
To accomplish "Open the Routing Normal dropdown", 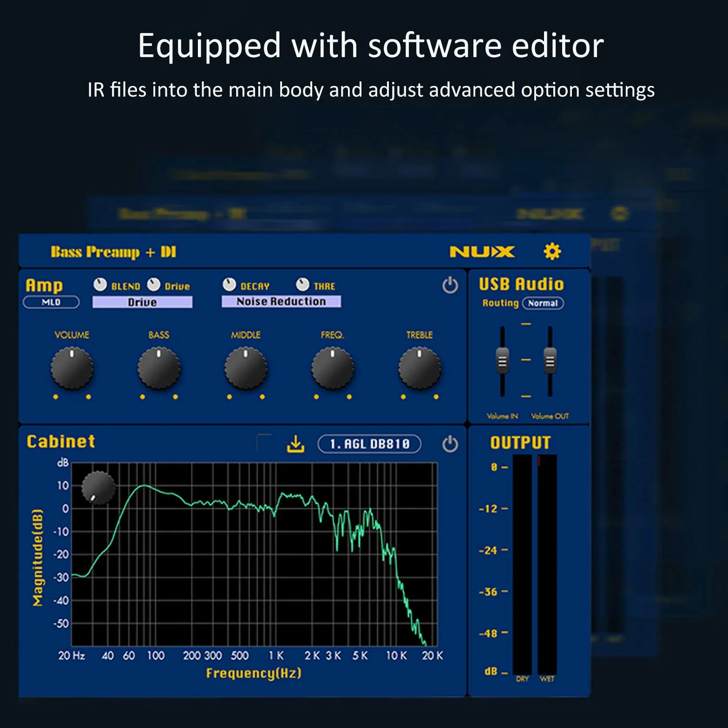I will tap(543, 303).
